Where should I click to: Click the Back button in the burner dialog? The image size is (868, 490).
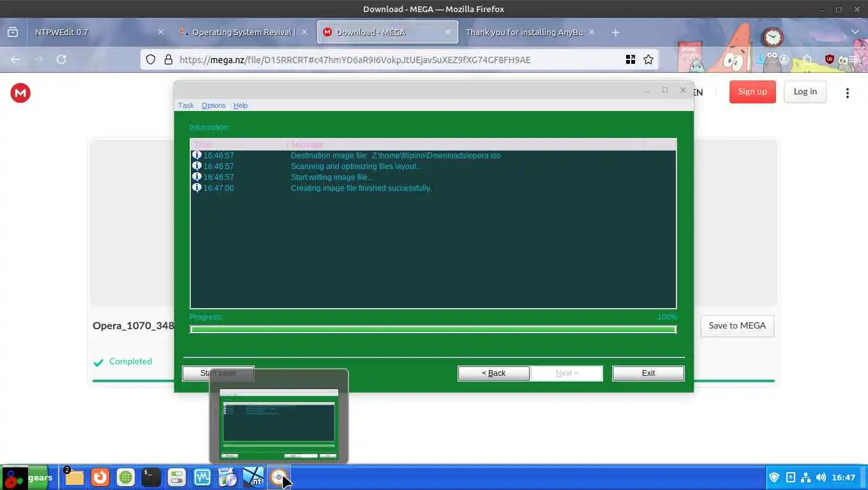coord(493,373)
